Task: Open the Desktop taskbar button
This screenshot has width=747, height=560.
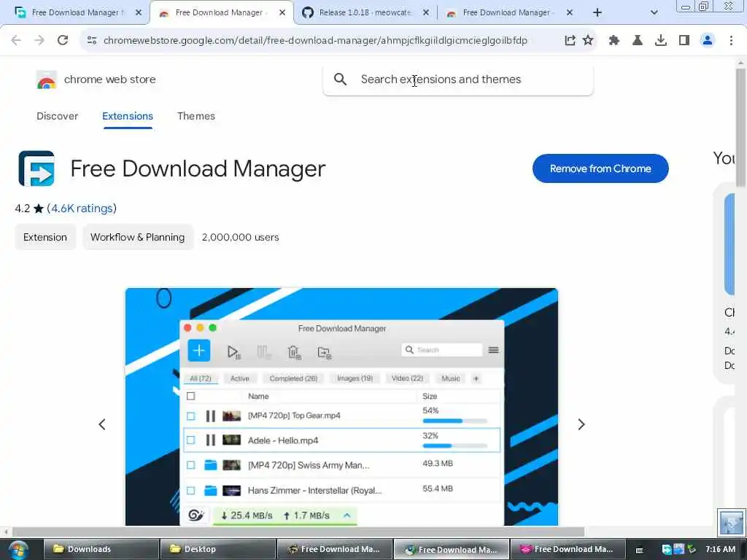Action: [x=218, y=550]
